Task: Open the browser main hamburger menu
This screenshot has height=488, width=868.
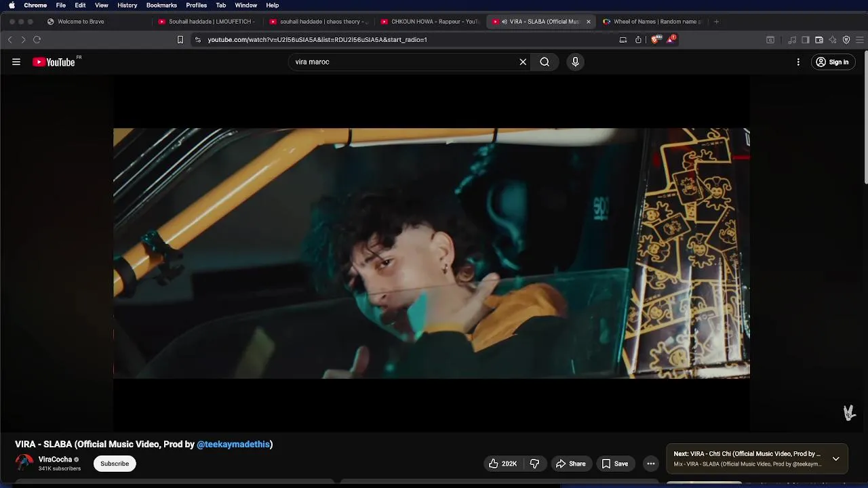Action: pyautogui.click(x=860, y=40)
